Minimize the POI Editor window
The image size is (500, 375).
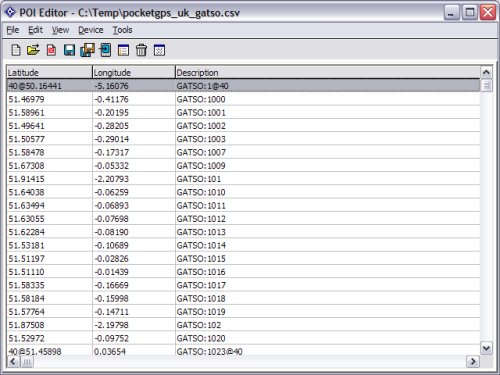point(452,13)
